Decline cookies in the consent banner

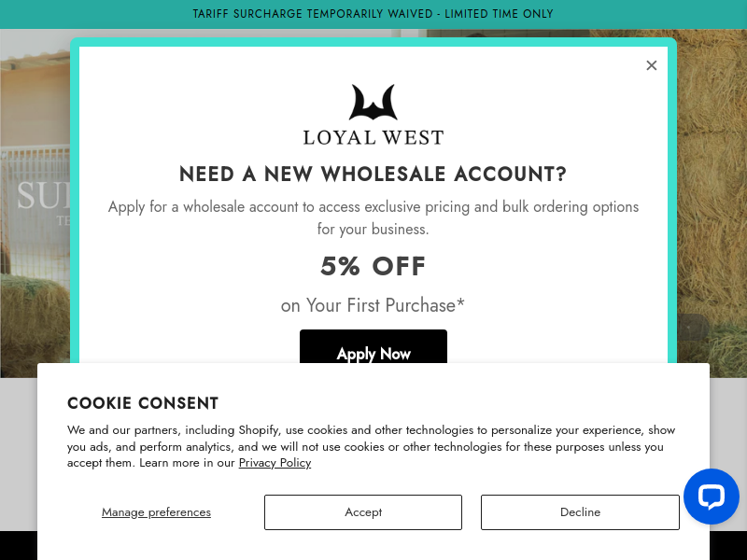(580, 512)
